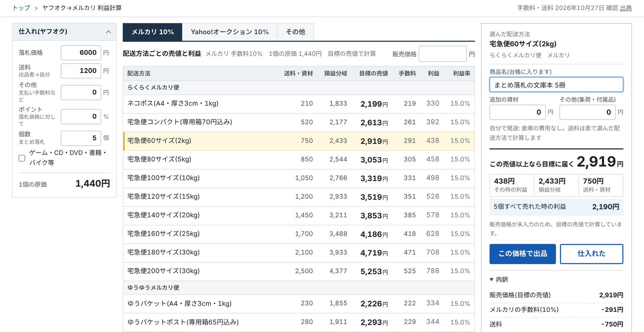This screenshot has height=332, width=644.
Task: Go to the トップ breadcrumb link
Action: tap(21, 8)
